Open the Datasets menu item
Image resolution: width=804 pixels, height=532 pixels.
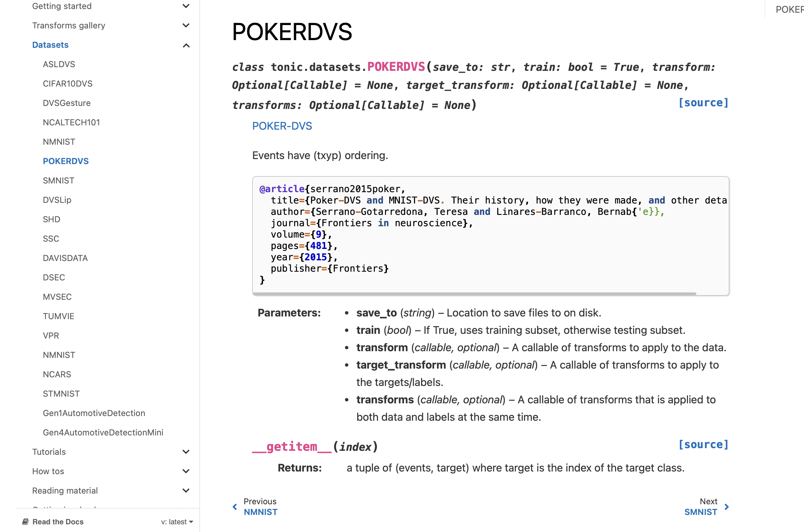point(50,45)
